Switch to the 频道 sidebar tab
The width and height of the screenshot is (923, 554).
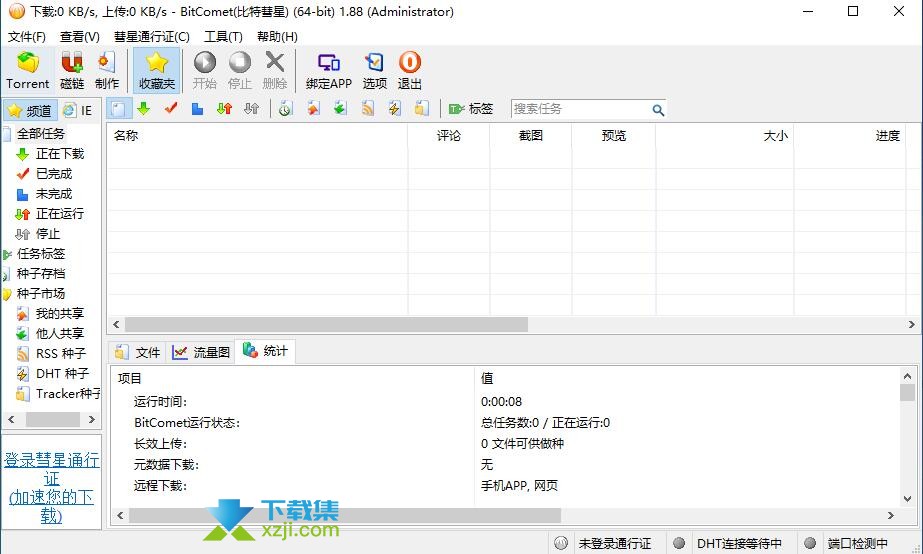pyautogui.click(x=31, y=110)
